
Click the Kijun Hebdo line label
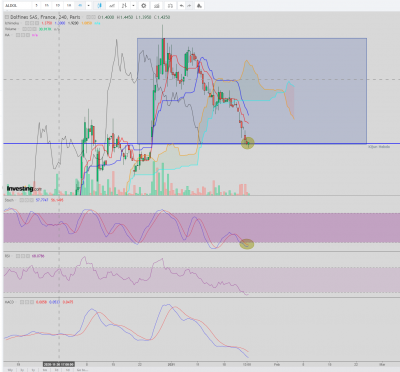[x=379, y=147]
